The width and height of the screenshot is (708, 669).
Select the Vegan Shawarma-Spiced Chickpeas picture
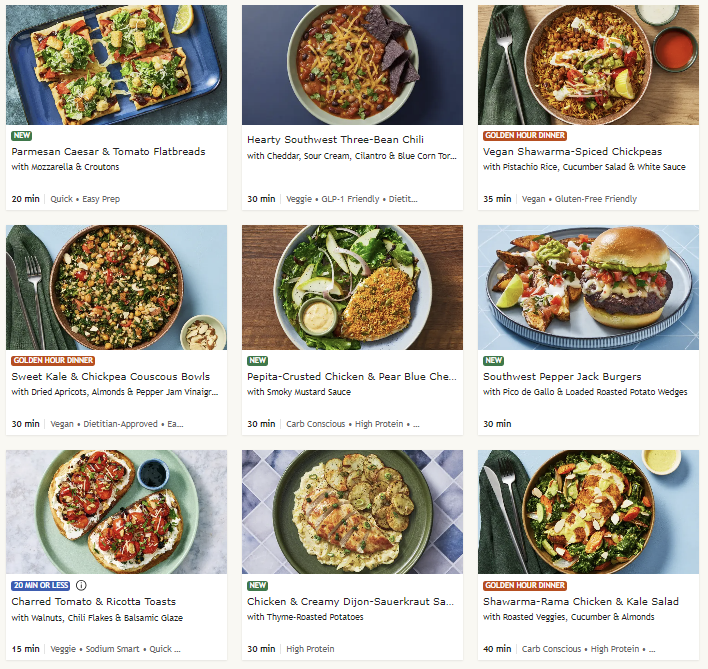click(588, 65)
